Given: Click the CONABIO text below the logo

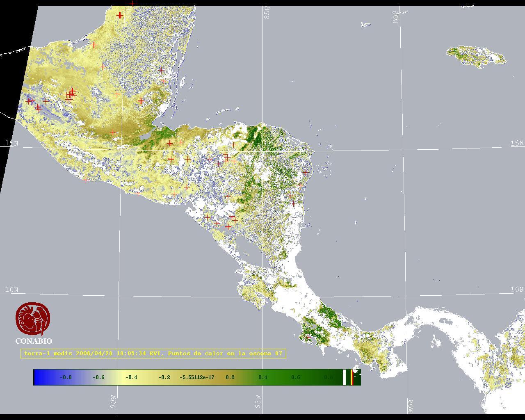Looking at the screenshot, I should (34, 341).
